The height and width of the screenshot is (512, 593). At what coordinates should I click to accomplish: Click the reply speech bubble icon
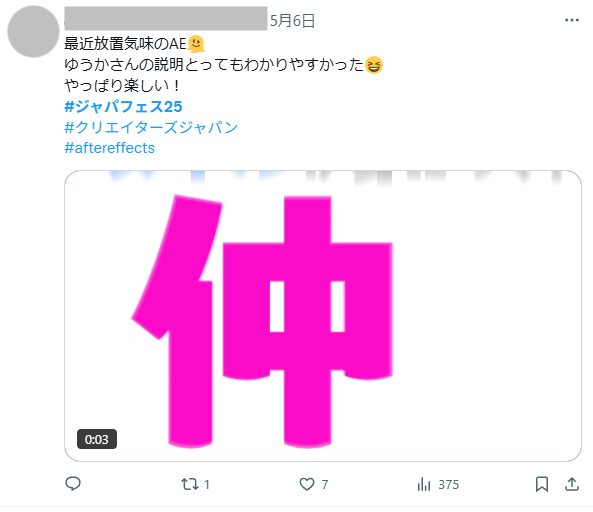click(x=73, y=484)
